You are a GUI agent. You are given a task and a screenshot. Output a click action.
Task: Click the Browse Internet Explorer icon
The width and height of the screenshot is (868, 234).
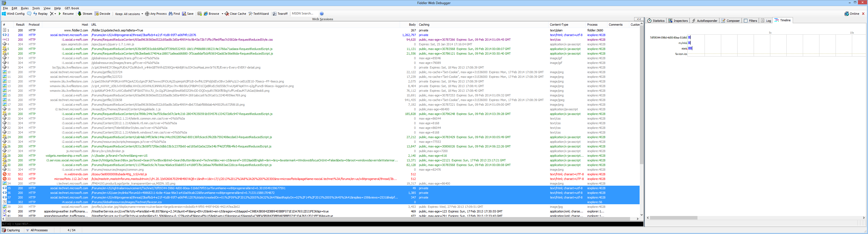pos(205,14)
